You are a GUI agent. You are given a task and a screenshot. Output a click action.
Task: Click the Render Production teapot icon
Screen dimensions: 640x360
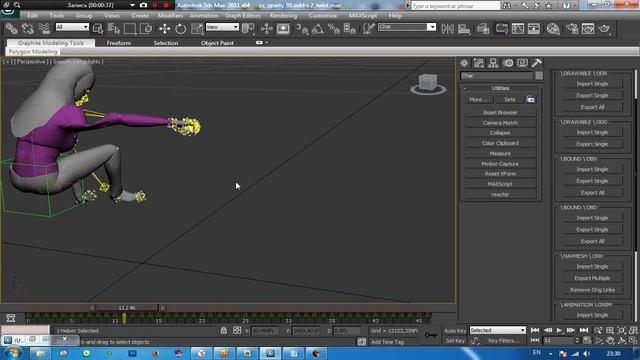(604, 29)
